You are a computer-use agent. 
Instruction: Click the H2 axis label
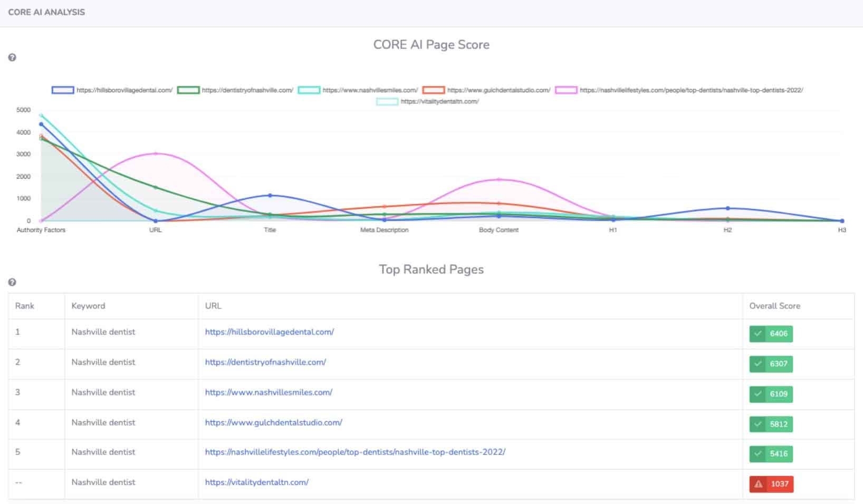(727, 230)
